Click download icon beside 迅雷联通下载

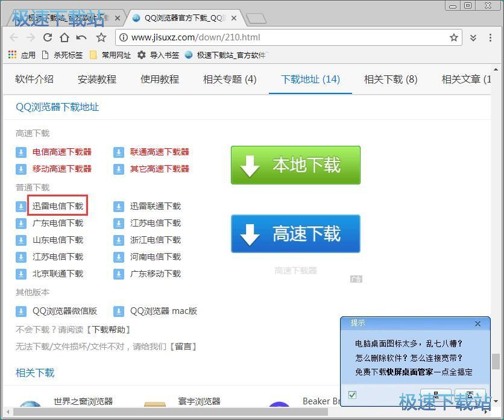pyautogui.click(x=119, y=206)
